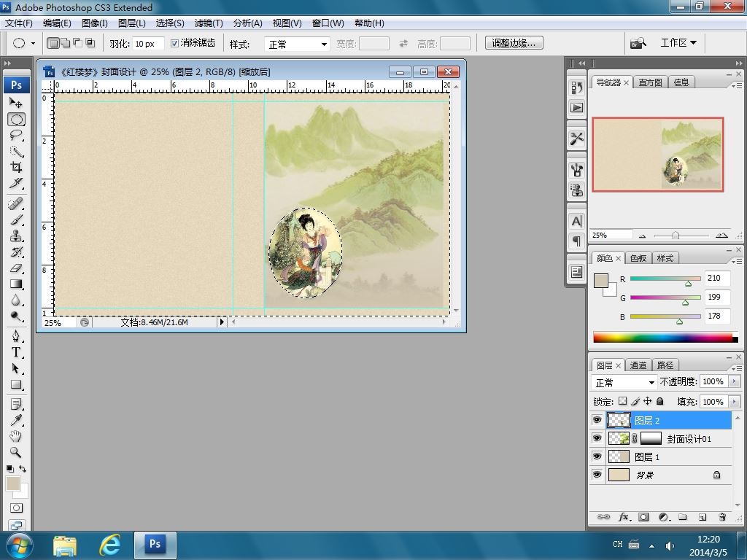
Task: Select the Rectangle shape tool
Action: tap(16, 384)
